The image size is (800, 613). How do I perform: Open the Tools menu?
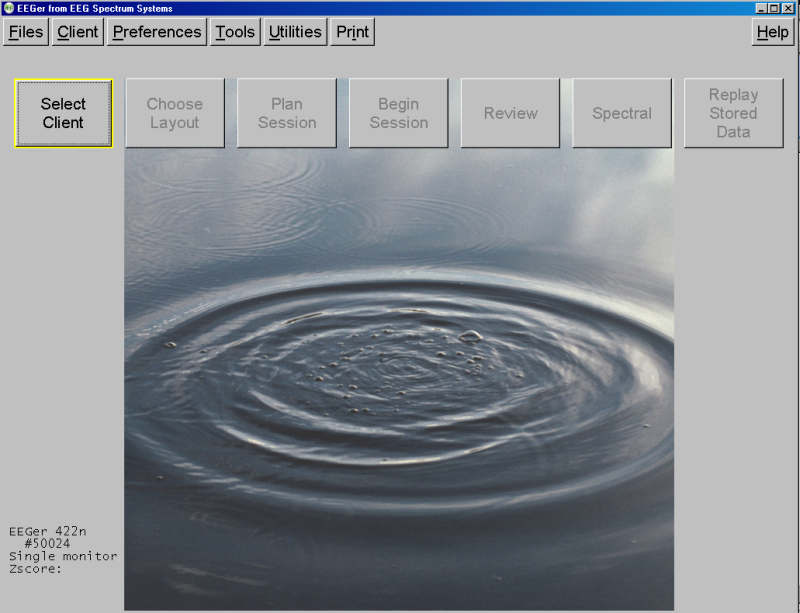point(235,32)
